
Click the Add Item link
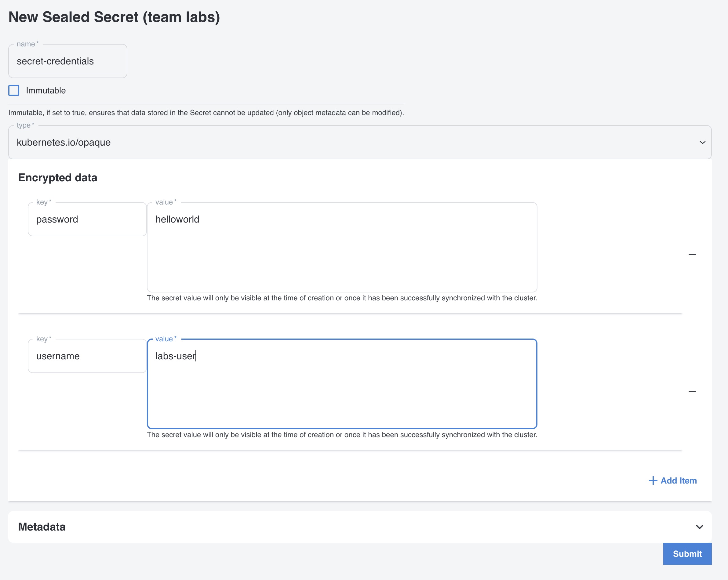678,480
